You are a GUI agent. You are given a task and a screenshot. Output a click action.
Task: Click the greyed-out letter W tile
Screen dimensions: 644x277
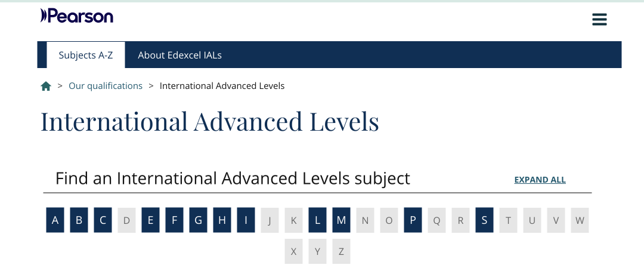pos(580,220)
